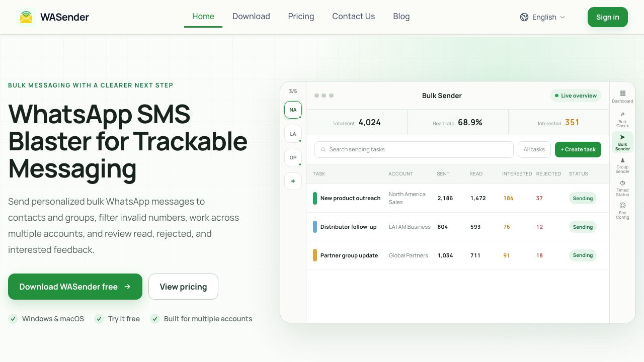Click the REJECTED column header
Image resolution: width=644 pixels, height=362 pixels.
(548, 173)
